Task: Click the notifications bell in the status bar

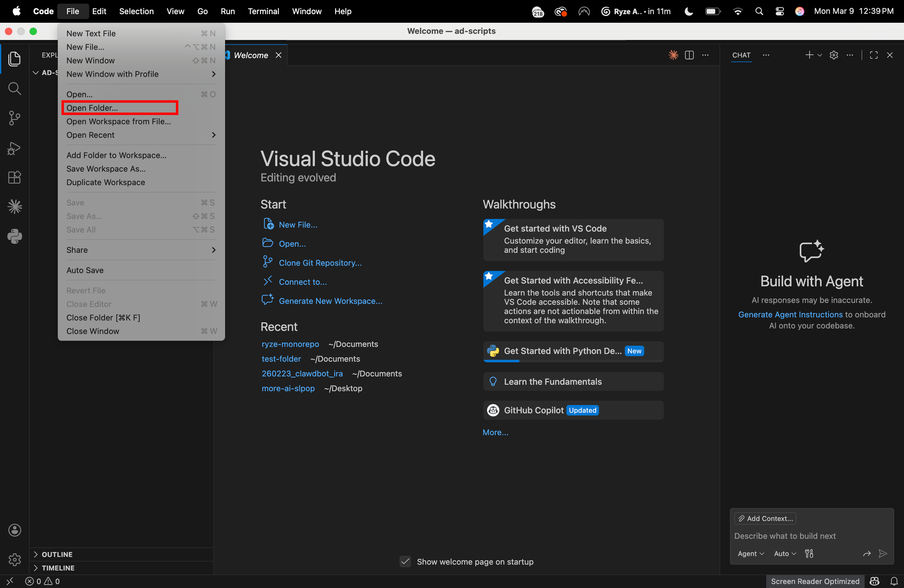Action: (x=894, y=581)
